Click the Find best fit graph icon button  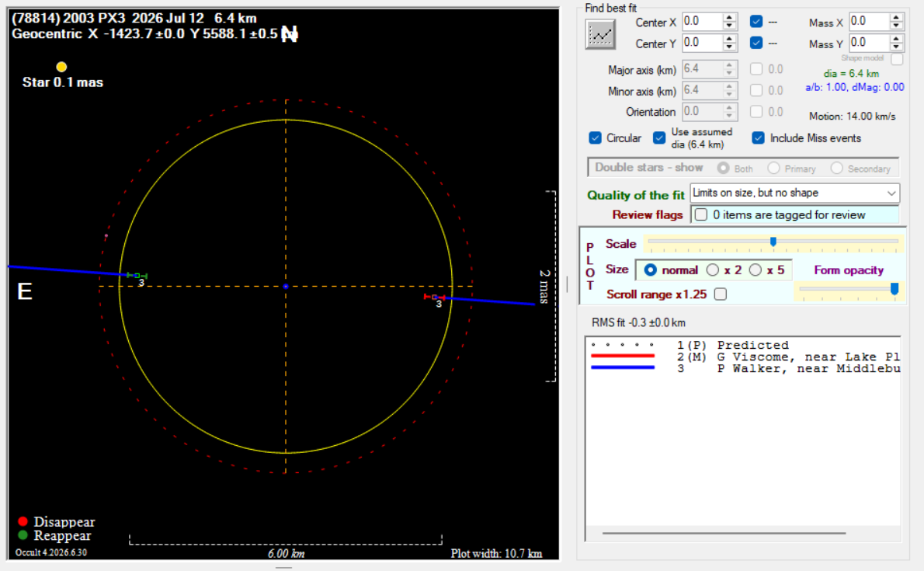[600, 34]
